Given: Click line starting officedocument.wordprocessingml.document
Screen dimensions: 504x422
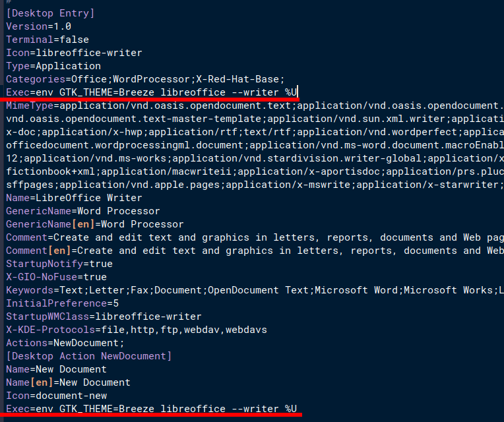Looking at the screenshot, I should tap(255, 145).
